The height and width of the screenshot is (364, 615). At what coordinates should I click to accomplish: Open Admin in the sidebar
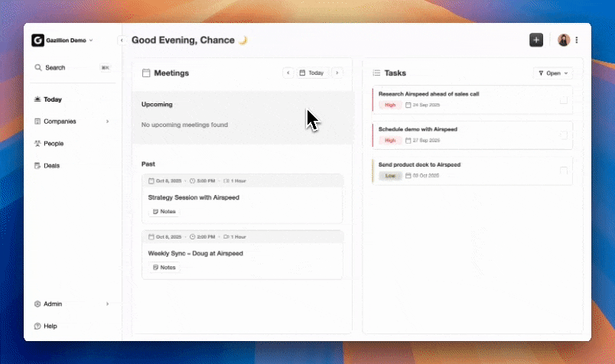[73, 304]
